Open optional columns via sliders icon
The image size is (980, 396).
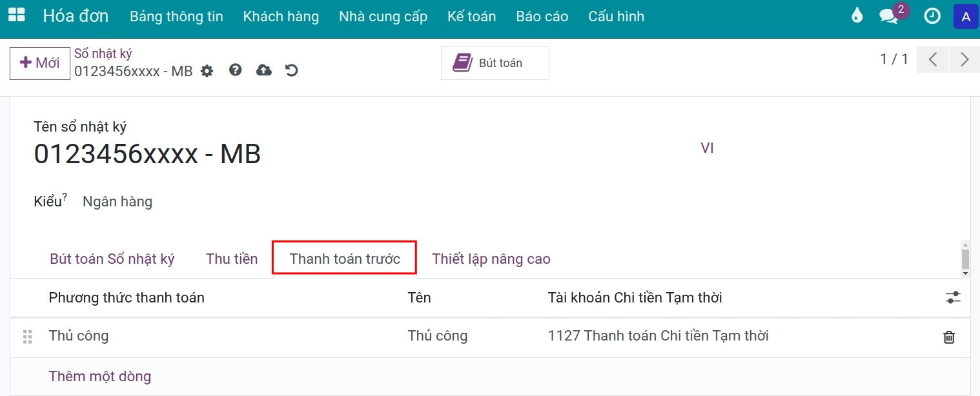pyautogui.click(x=954, y=297)
